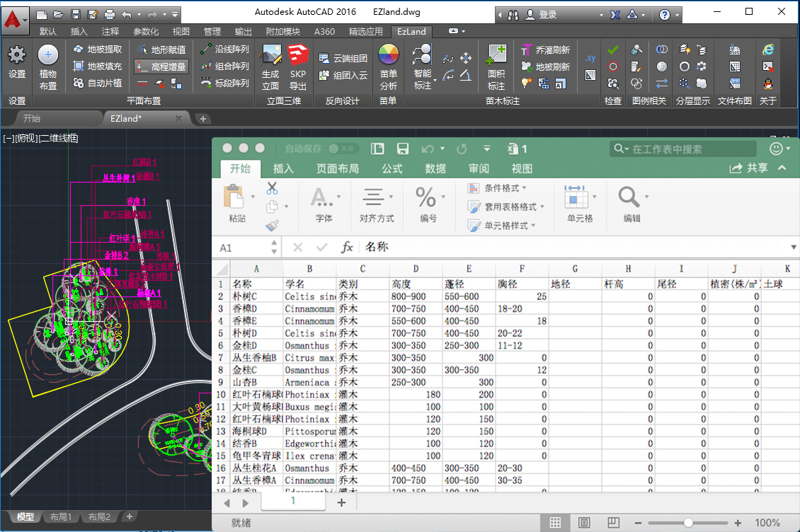The height and width of the screenshot is (532, 800).
Task: Run the 标段阵列 section array tool
Action: click(224, 83)
